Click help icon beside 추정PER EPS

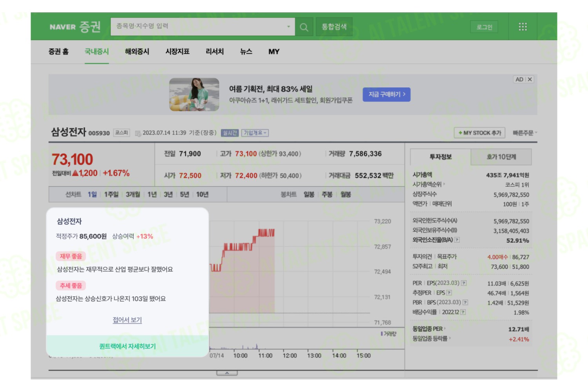pyautogui.click(x=449, y=293)
